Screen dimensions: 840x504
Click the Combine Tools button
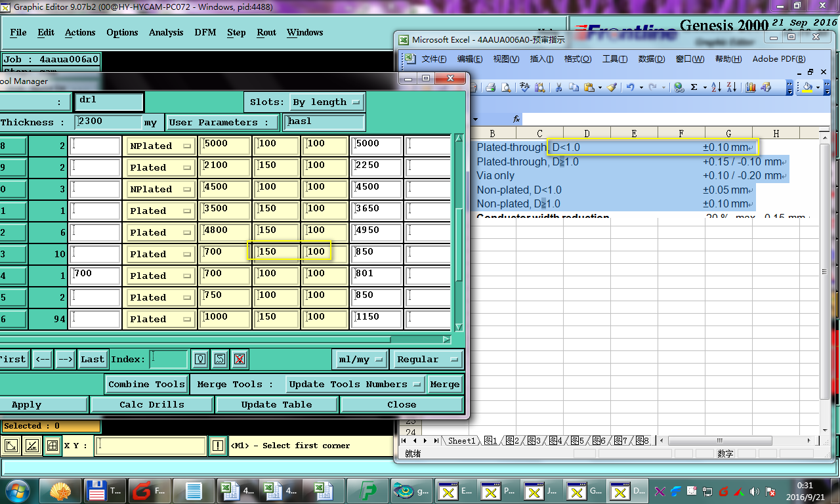point(147,384)
